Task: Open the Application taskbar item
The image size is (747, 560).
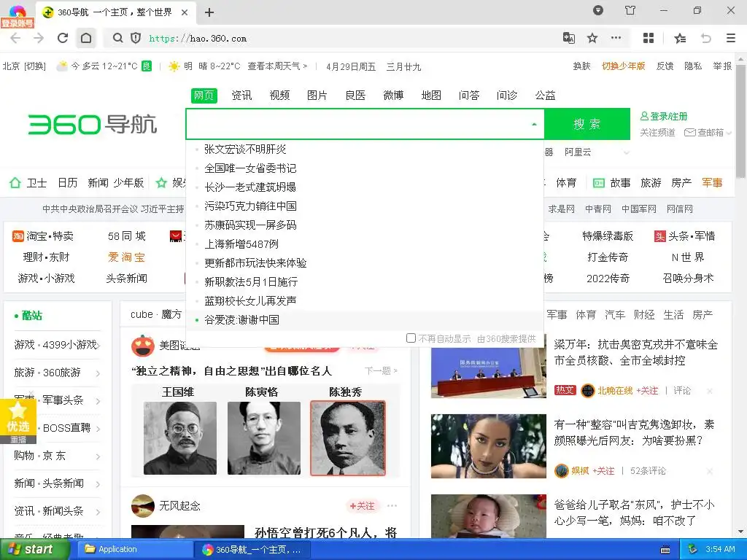Action: 134,550
